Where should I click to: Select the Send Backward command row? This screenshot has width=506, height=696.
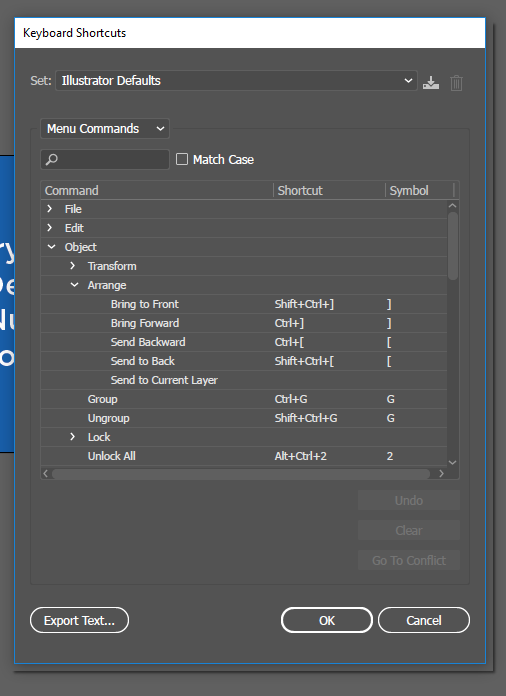pyautogui.click(x=244, y=342)
